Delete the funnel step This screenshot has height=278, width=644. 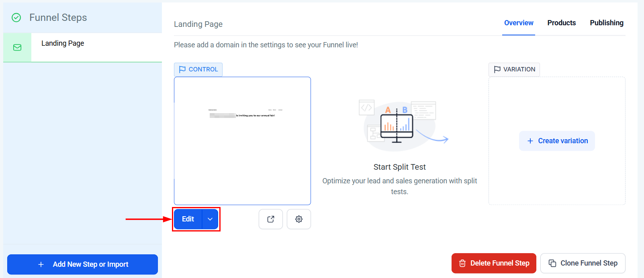point(499,263)
